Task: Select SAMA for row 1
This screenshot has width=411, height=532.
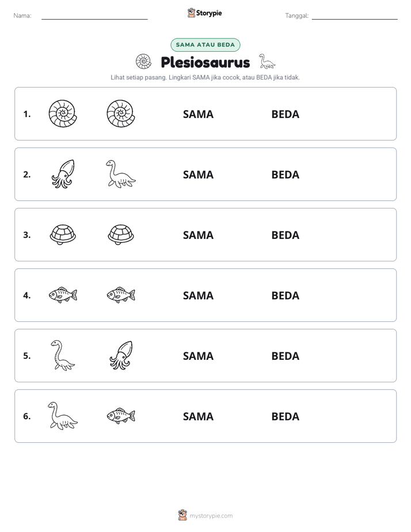Action: tap(199, 115)
